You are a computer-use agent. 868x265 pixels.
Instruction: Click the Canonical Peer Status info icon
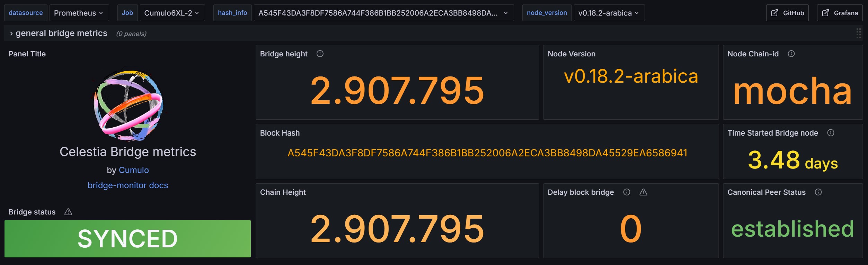point(818,192)
